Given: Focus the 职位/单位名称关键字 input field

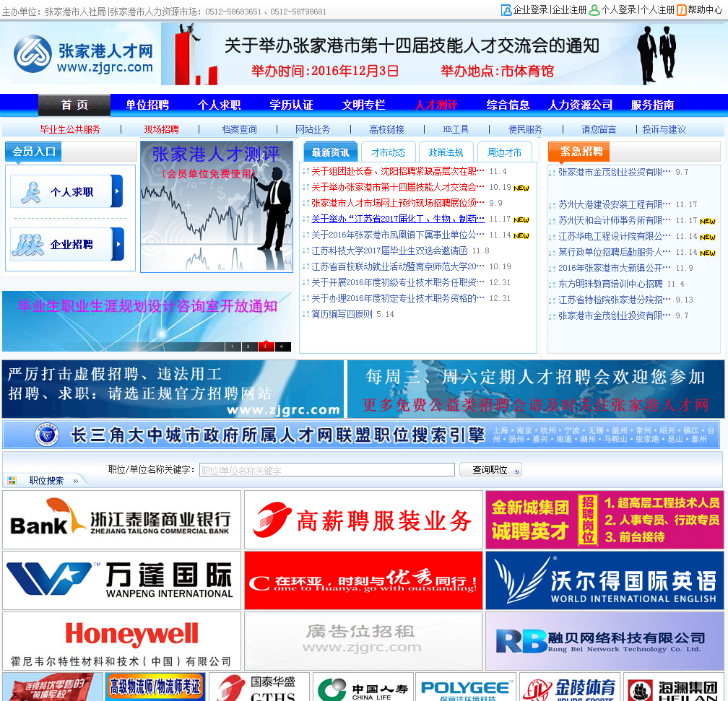Looking at the screenshot, I should coord(327,470).
